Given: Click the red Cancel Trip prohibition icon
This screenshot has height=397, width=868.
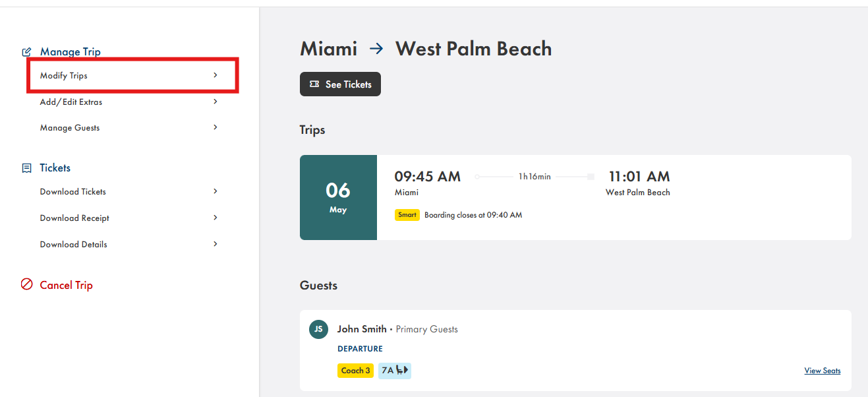Looking at the screenshot, I should [x=27, y=285].
